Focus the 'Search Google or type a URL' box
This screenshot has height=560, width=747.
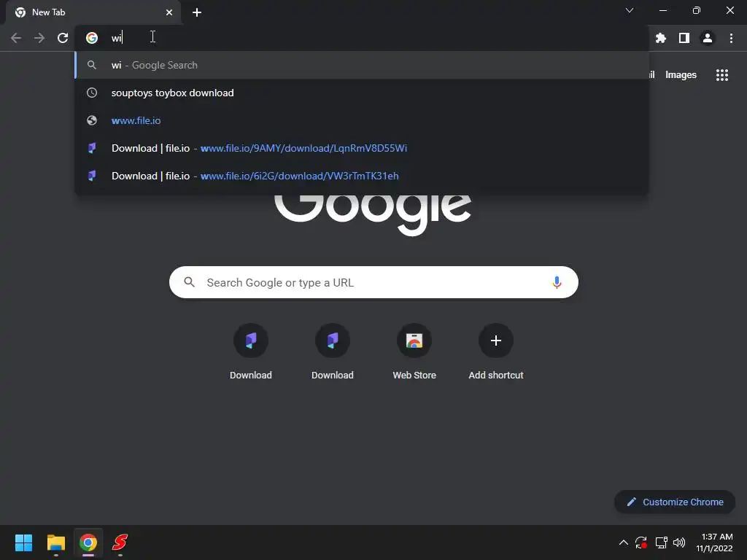[374, 282]
